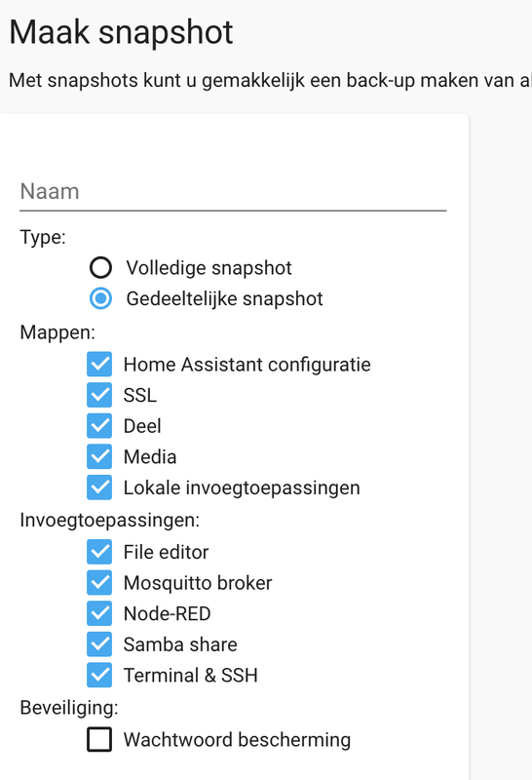The image size is (532, 780).
Task: Click the Mappen: section label
Action: (57, 331)
